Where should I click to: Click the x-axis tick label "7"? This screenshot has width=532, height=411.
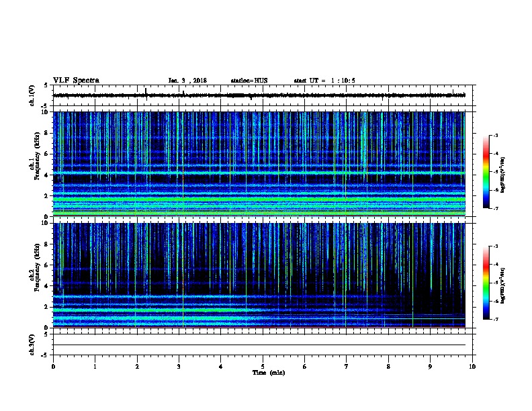click(x=347, y=367)
